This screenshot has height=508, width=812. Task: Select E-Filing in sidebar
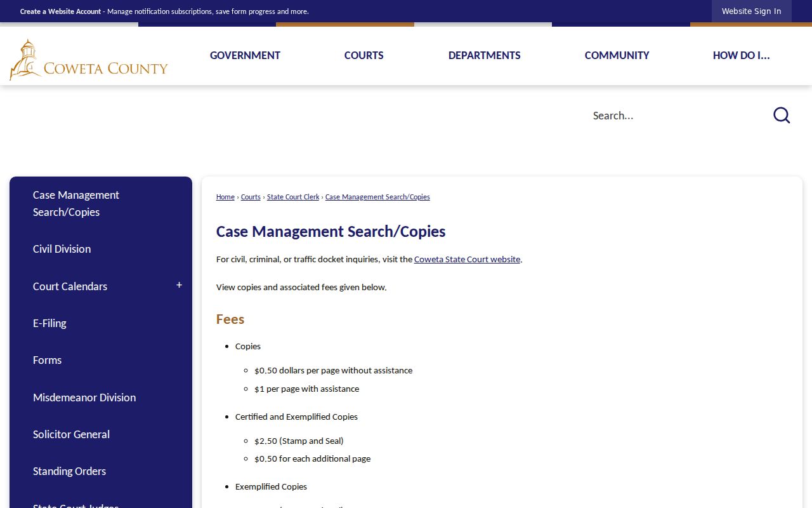coord(101,323)
